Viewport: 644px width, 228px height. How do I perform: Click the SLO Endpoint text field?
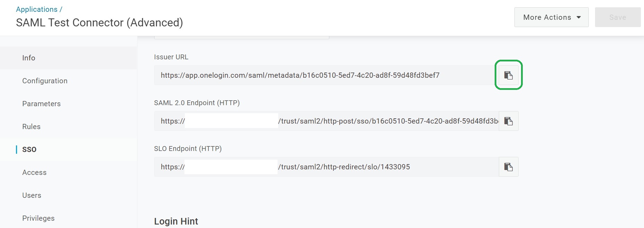click(382, 167)
